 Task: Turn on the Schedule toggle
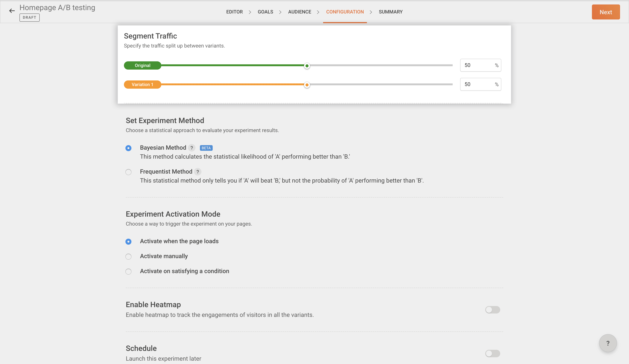coord(493,354)
